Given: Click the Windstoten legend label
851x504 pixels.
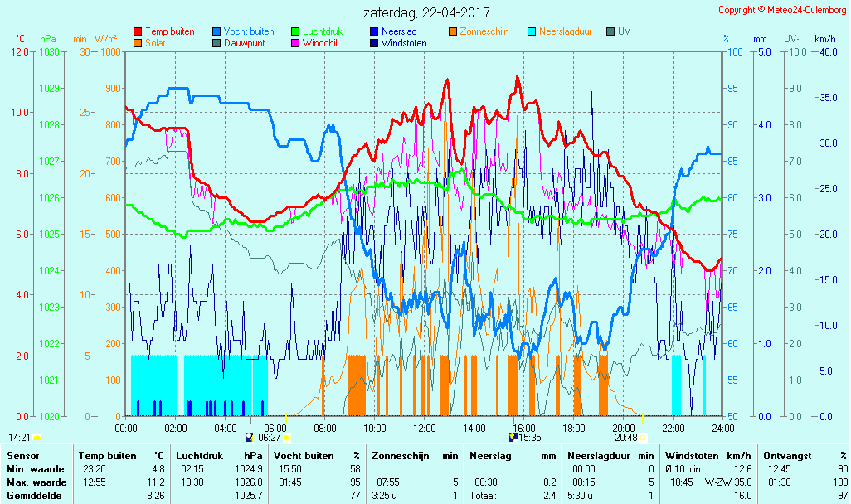Looking at the screenshot, I should click(x=404, y=43).
